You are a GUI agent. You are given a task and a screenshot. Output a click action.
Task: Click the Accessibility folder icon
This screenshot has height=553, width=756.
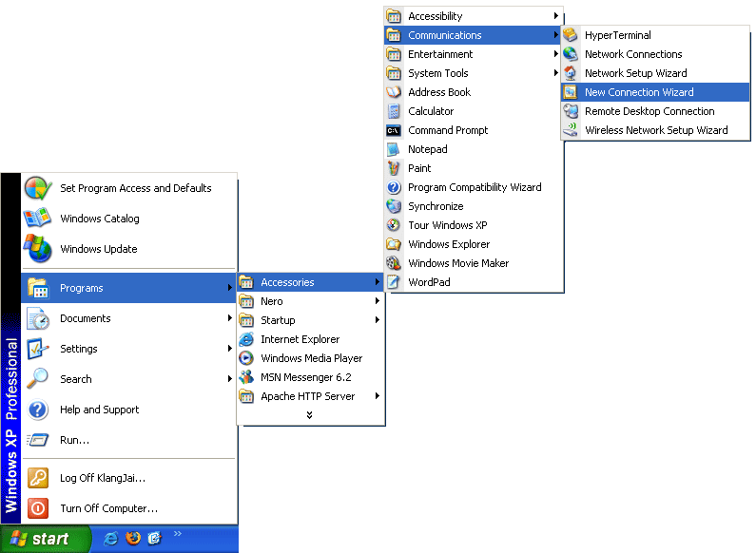coord(394,16)
